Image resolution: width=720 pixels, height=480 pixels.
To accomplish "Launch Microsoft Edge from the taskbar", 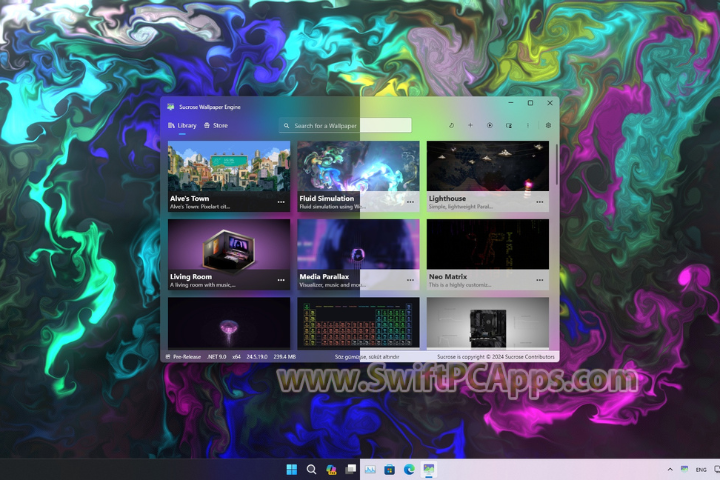I will (409, 469).
